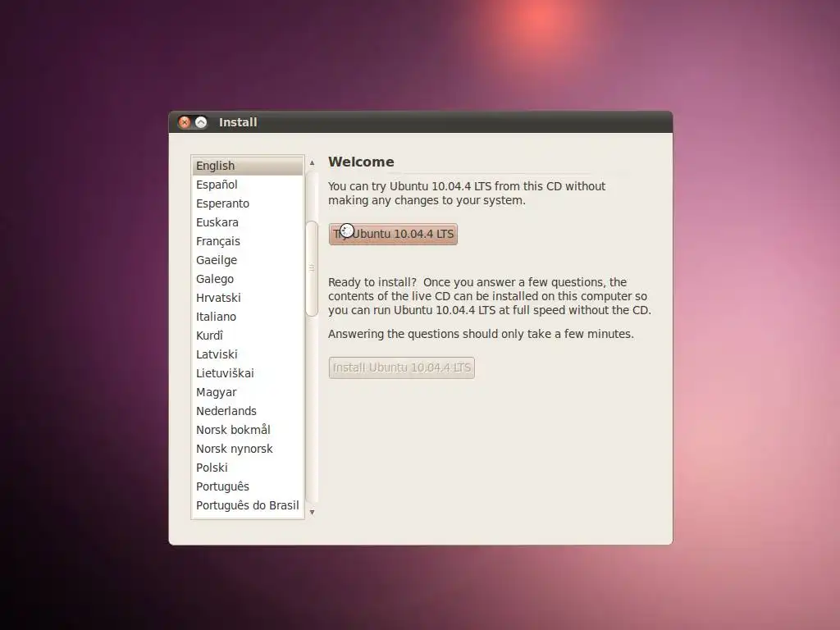The image size is (840, 630).
Task: Select Norsk nynorsk
Action: click(248, 449)
